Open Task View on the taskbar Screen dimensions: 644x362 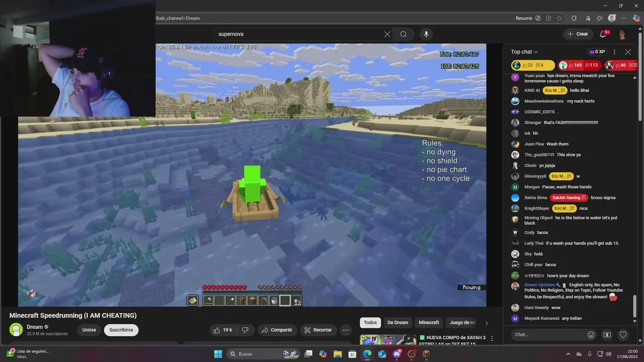click(x=308, y=354)
